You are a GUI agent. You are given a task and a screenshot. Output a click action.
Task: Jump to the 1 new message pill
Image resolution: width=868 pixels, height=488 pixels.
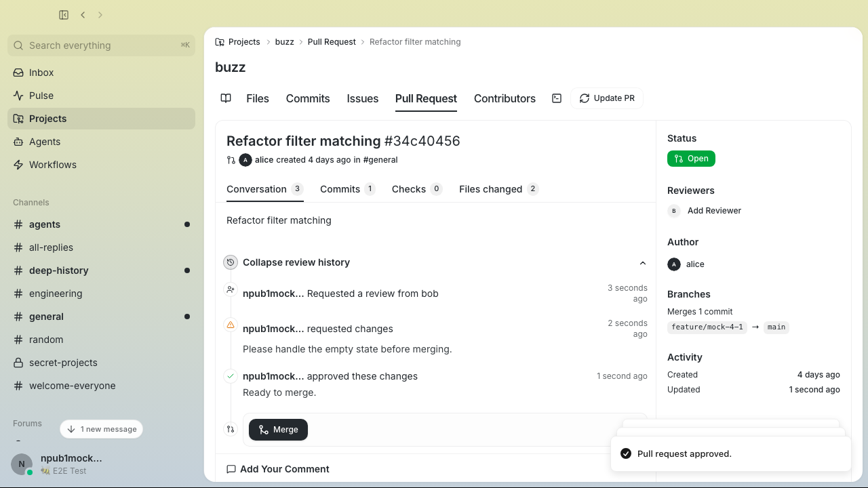click(x=102, y=429)
